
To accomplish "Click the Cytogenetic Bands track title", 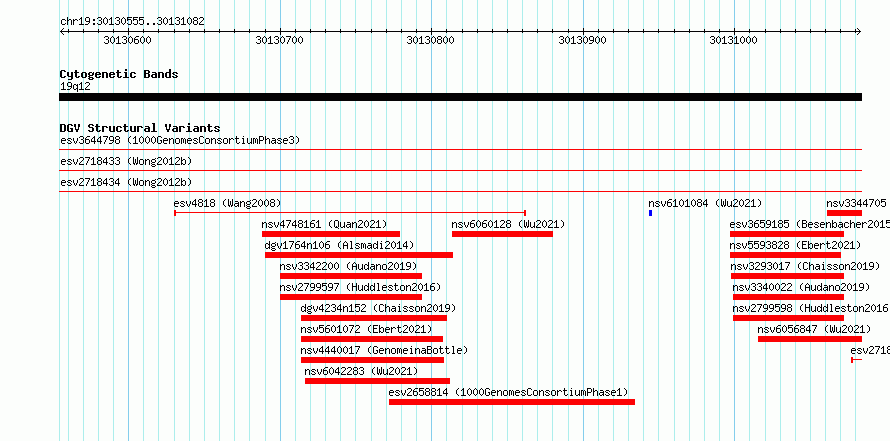I will pyautogui.click(x=119, y=74).
